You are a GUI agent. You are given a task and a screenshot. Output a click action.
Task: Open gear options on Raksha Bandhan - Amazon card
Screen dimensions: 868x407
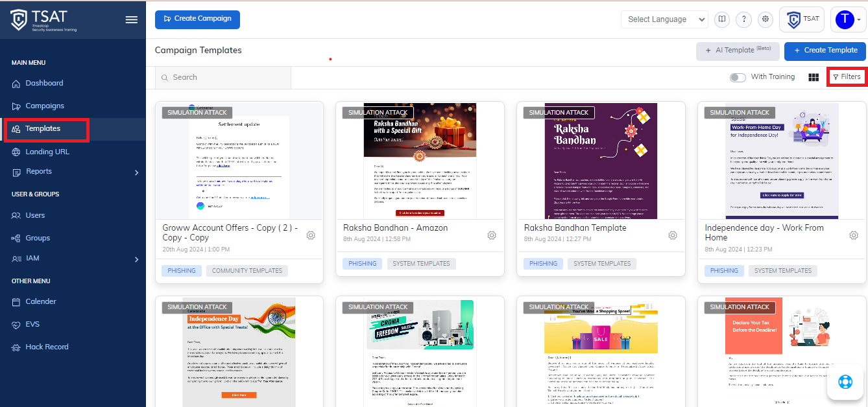[492, 235]
